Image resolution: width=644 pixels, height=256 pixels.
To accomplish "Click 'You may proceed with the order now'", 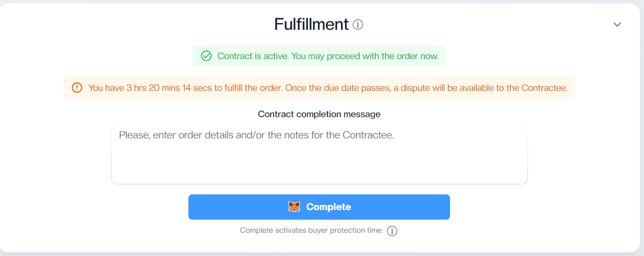I will click(x=365, y=56).
